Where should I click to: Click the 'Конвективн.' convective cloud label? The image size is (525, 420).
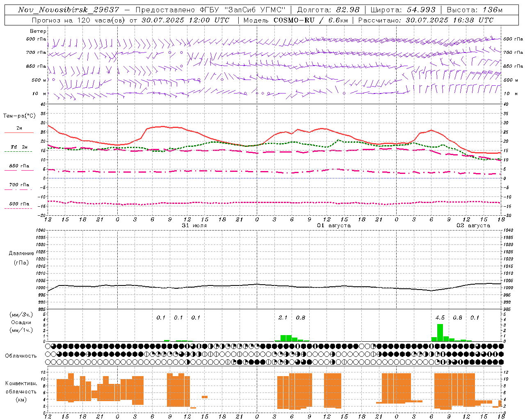21,383
